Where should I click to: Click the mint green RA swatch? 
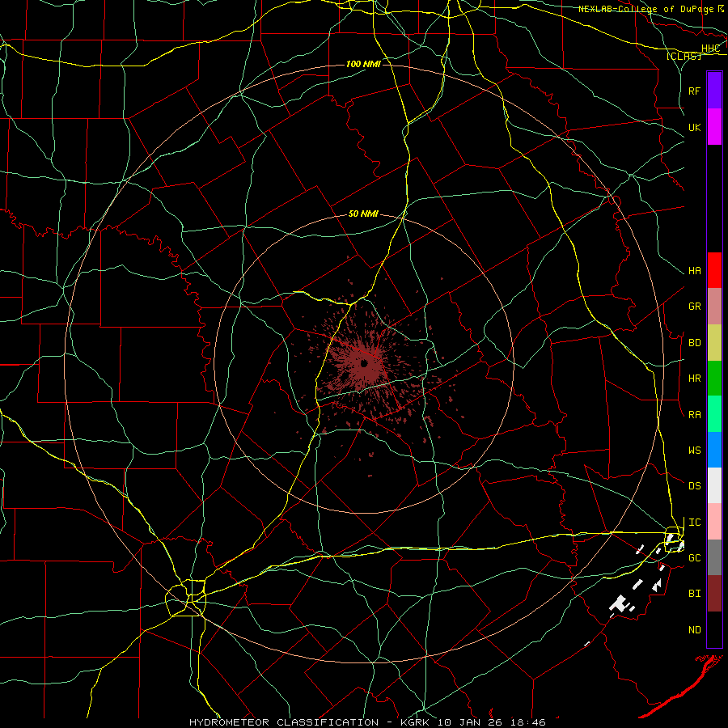[x=714, y=414]
